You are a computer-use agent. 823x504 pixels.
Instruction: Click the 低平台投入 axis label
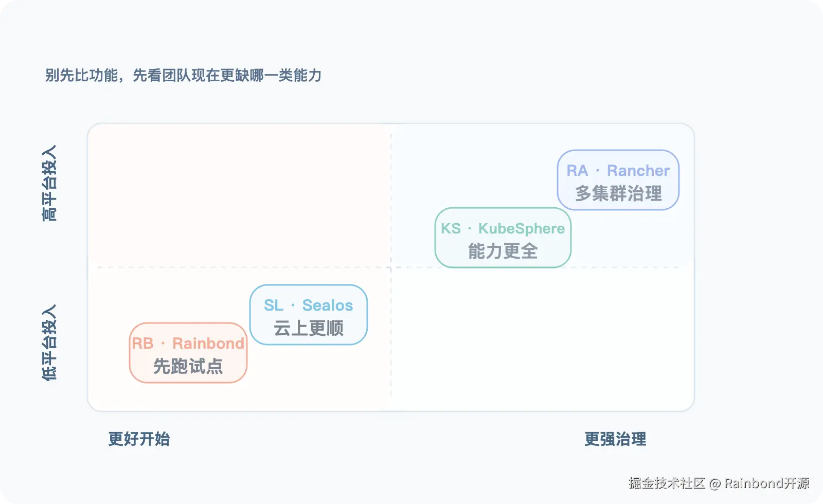[x=49, y=343]
